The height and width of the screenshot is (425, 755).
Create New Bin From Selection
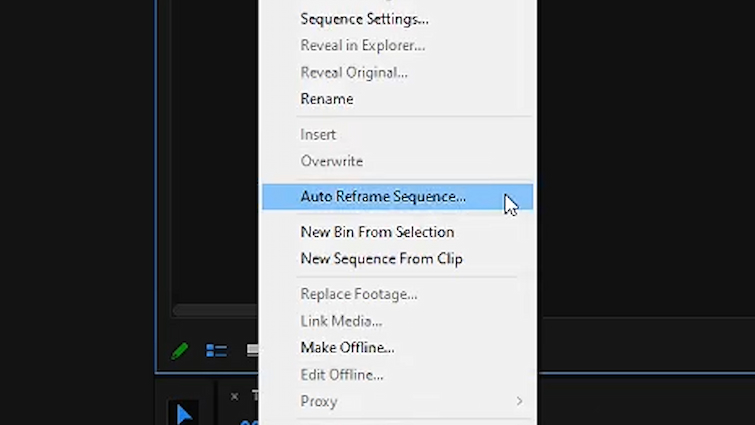click(377, 232)
